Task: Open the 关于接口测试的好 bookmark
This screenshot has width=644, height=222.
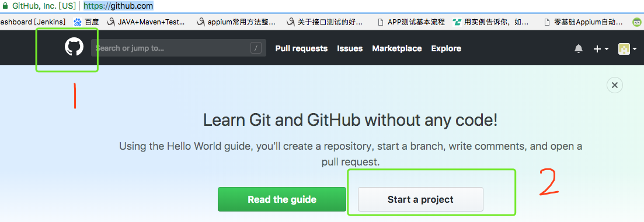Action: [x=325, y=22]
